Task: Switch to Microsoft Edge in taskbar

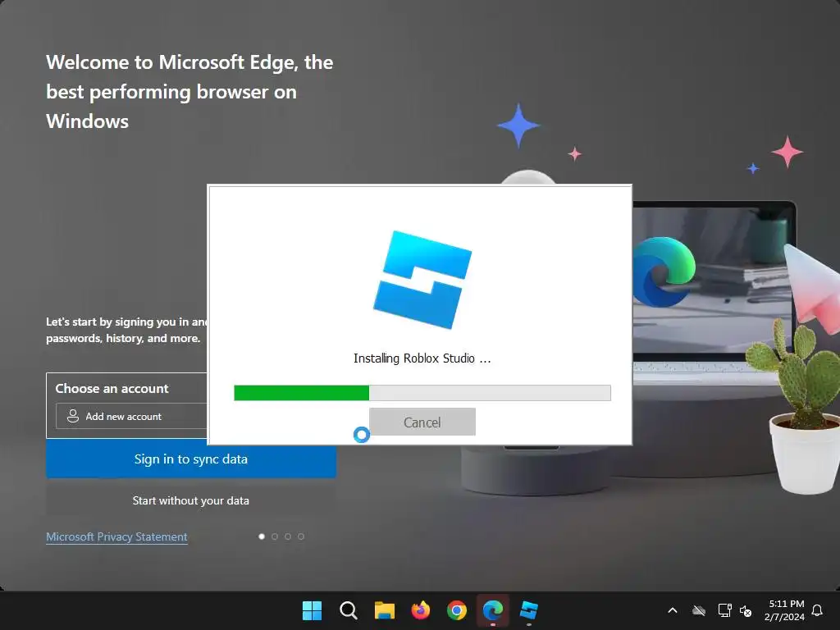Action: [x=493, y=610]
